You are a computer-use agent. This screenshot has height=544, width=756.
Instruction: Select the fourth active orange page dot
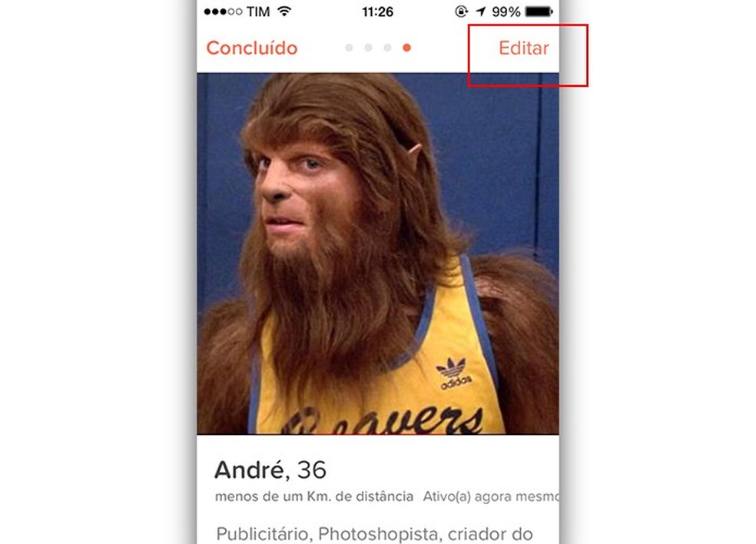pyautogui.click(x=407, y=48)
